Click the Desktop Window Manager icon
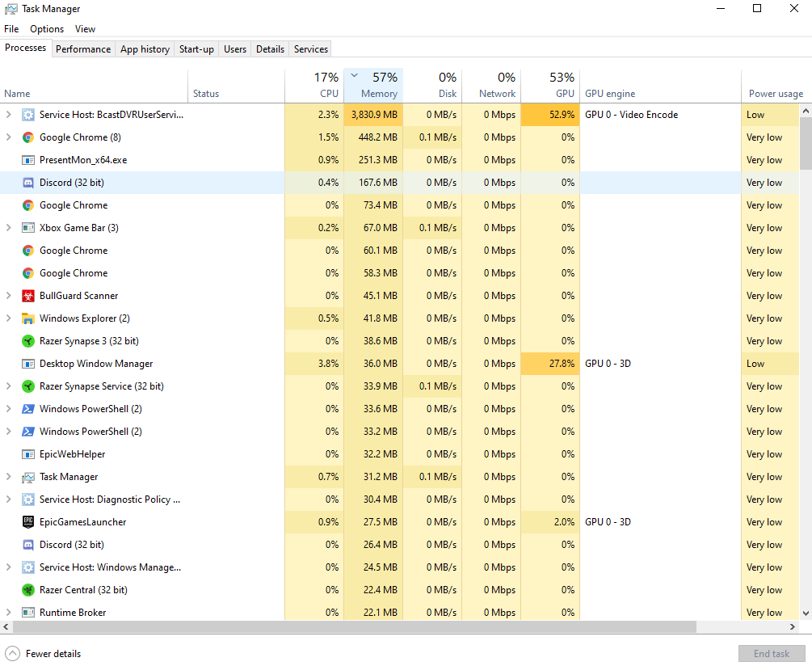Screen dimensions: 812x666 (28, 364)
